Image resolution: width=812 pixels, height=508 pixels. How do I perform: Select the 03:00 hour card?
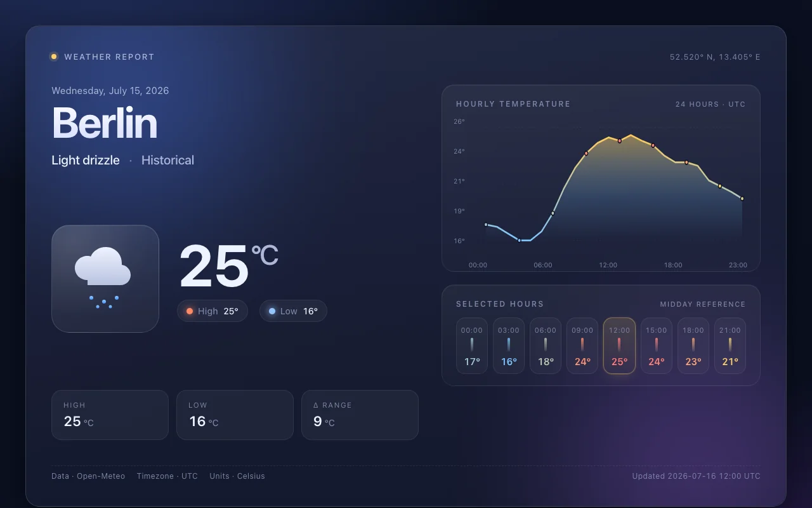coord(509,345)
